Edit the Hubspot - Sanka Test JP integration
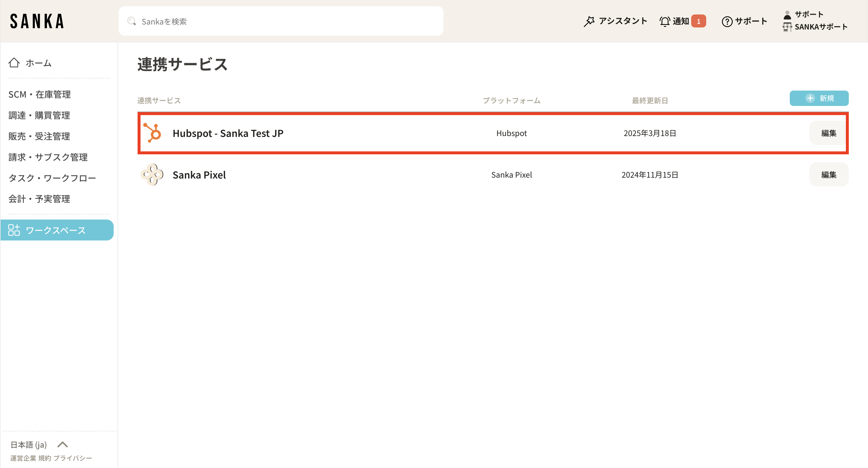The height and width of the screenshot is (468, 868). coord(828,133)
